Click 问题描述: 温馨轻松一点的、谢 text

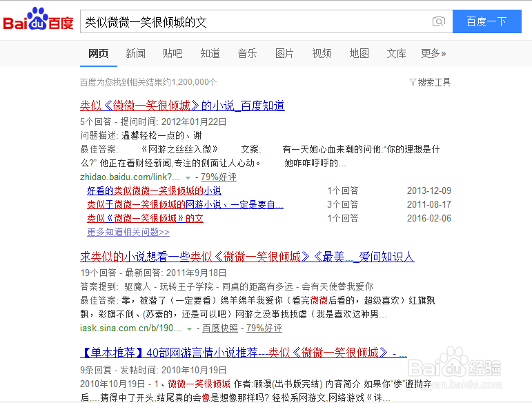pos(141,136)
